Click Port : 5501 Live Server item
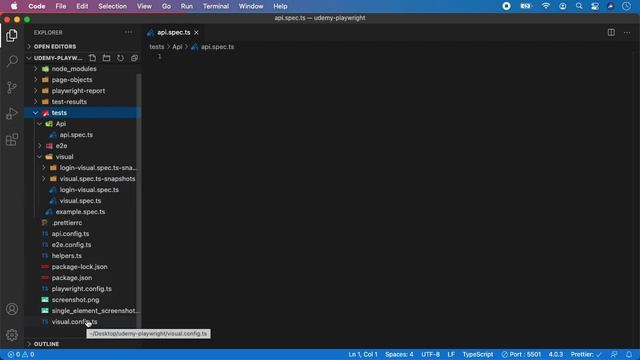Viewport: 640px width, 360px height. point(521,354)
